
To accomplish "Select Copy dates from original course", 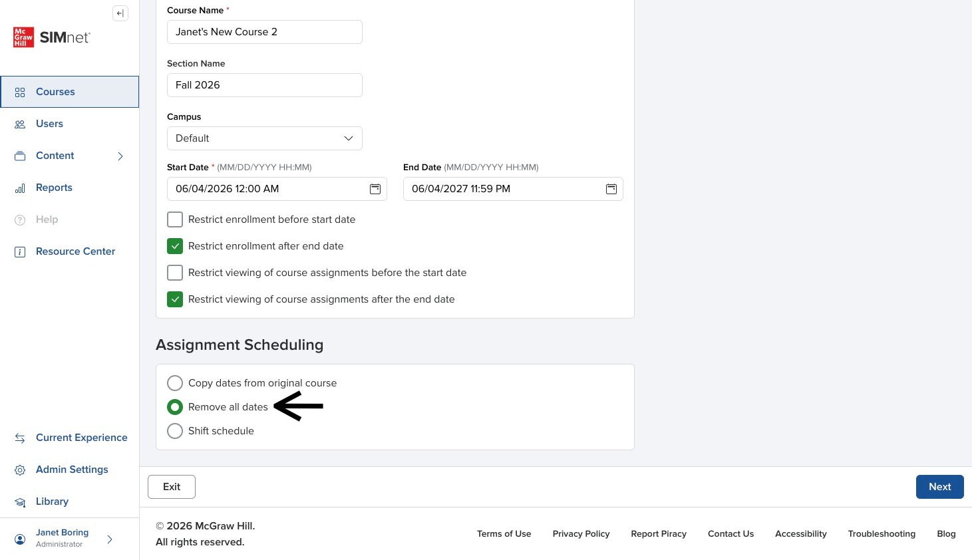I will tap(175, 383).
